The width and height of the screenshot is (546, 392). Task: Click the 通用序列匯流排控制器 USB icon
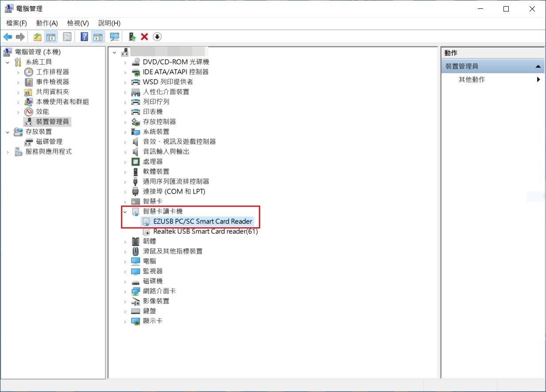(x=136, y=181)
